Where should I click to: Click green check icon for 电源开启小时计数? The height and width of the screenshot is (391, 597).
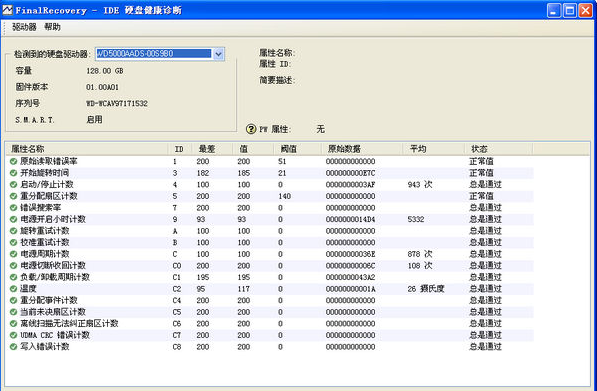click(x=13, y=219)
